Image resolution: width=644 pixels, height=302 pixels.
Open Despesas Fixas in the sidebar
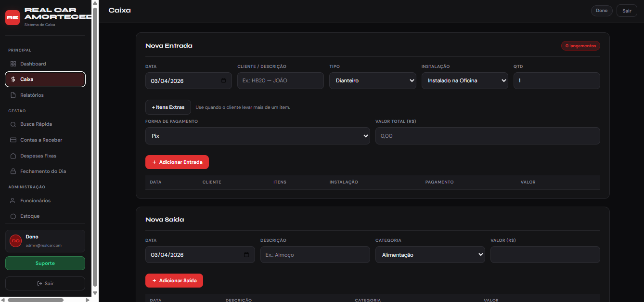click(x=38, y=156)
